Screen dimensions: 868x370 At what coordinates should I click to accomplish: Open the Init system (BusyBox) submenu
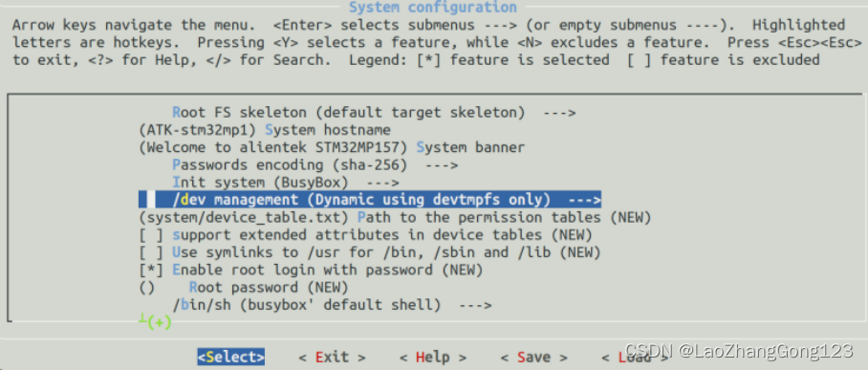coord(286,183)
